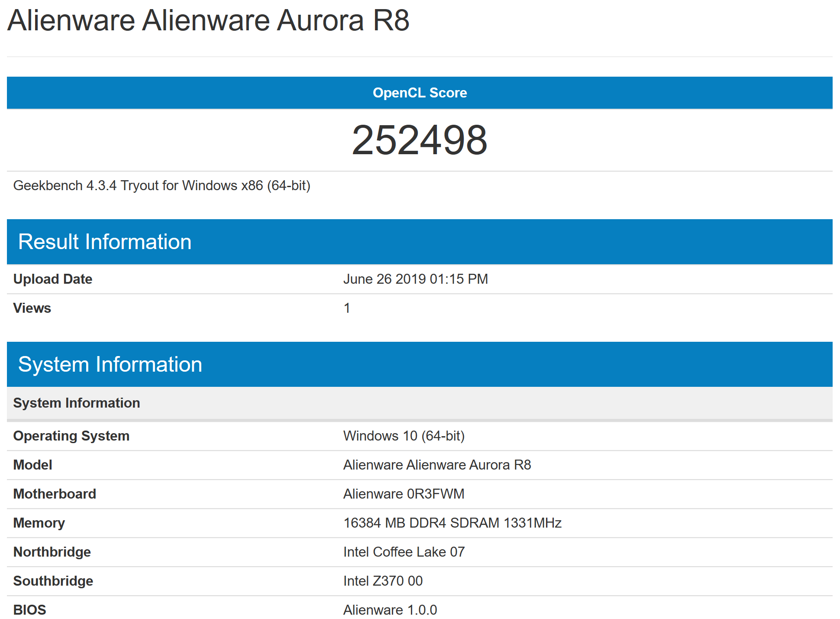840x619 pixels.
Task: Select the 16384 MB DDR4 SDRAM 1331MHz value
Action: click(x=452, y=523)
